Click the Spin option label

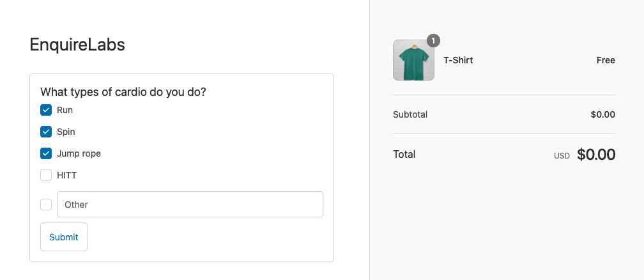click(66, 132)
